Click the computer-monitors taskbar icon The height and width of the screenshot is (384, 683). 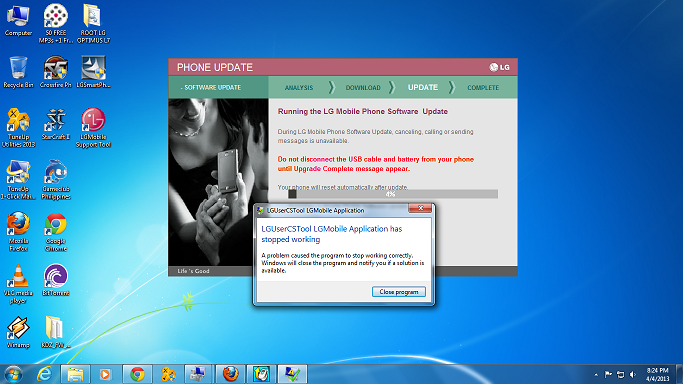pyautogui.click(x=199, y=374)
